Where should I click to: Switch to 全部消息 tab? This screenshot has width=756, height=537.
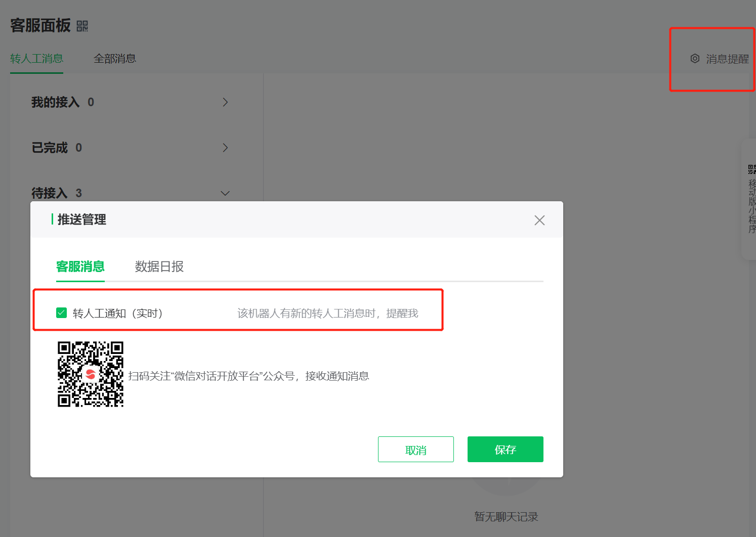click(115, 59)
